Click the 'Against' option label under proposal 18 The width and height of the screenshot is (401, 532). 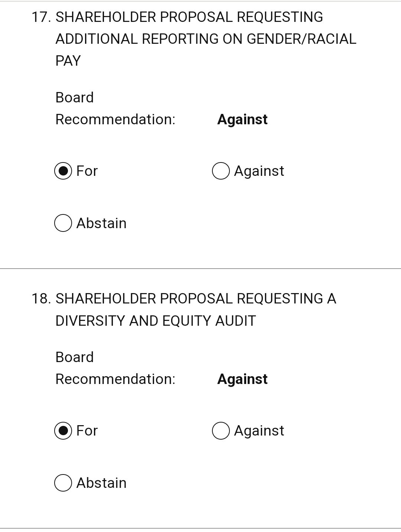click(259, 431)
